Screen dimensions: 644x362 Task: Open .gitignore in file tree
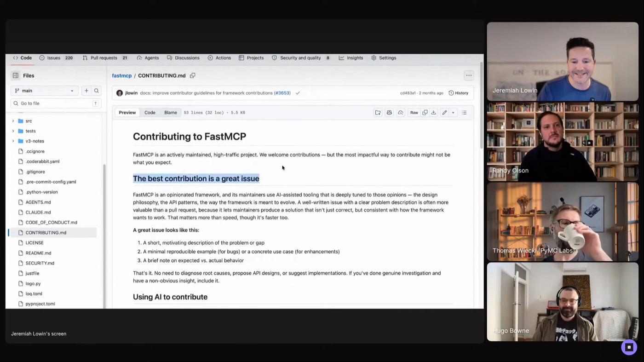point(35,172)
